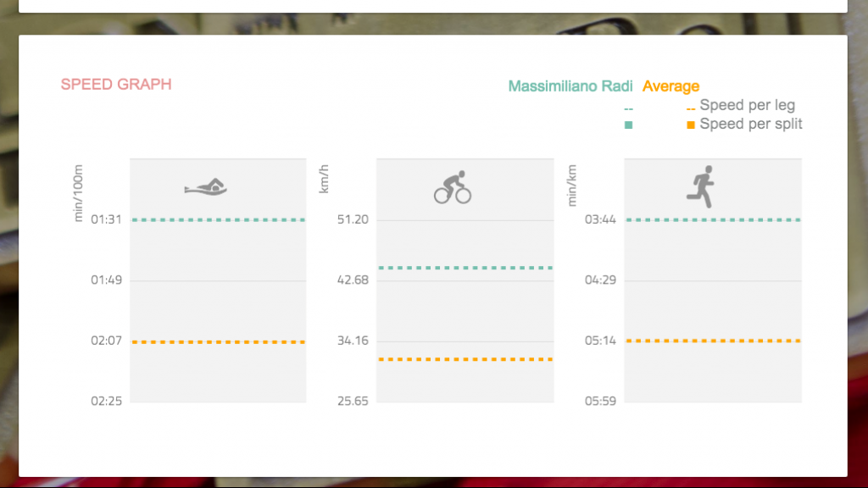868x488 pixels.
Task: Click the cyclist icon in bike chart
Action: pos(453,187)
